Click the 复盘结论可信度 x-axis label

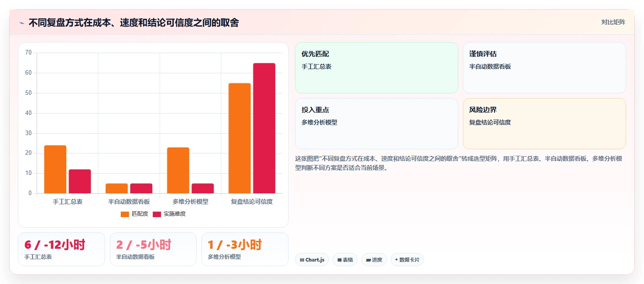pyautogui.click(x=252, y=202)
